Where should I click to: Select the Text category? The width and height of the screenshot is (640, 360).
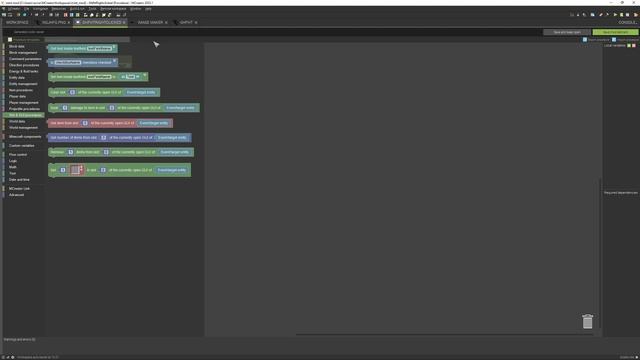[x=12, y=173]
